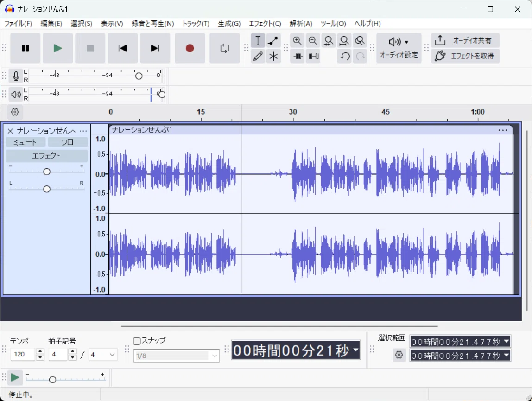Start playback with the green Play button
This screenshot has height=401, width=532.
pos(57,48)
